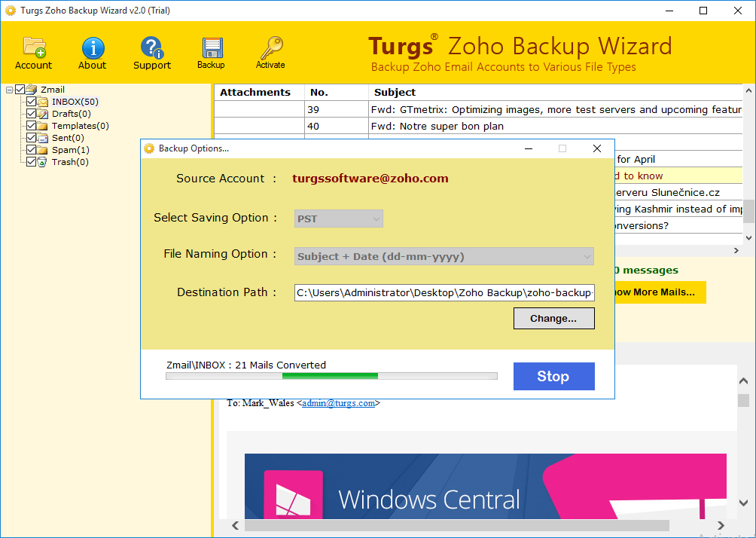This screenshot has height=538, width=756.
Task: Click the Activate key icon
Action: point(270,53)
